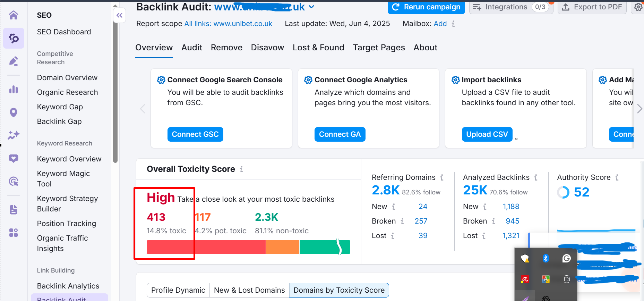
Task: Click the Rerun campaign button
Action: 426,7
